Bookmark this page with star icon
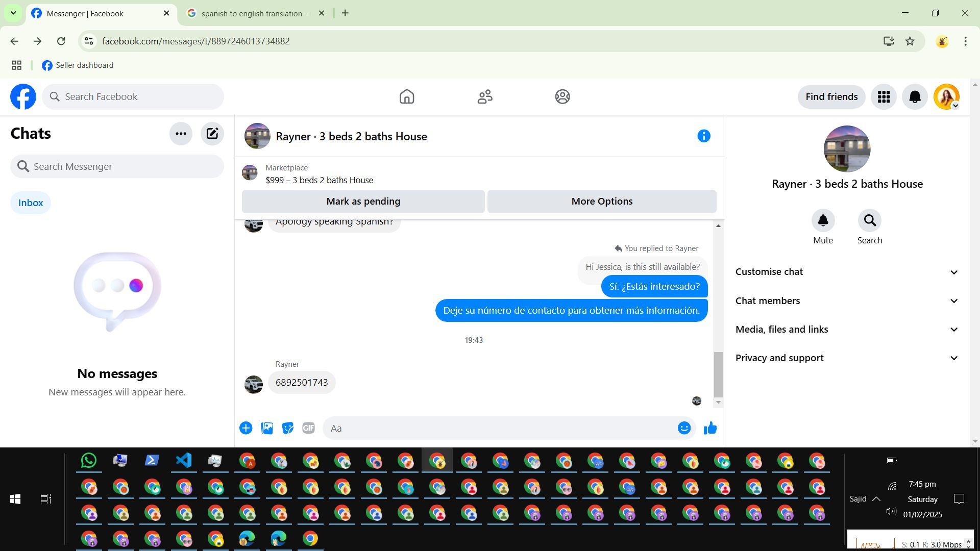The image size is (980, 551). (x=910, y=41)
